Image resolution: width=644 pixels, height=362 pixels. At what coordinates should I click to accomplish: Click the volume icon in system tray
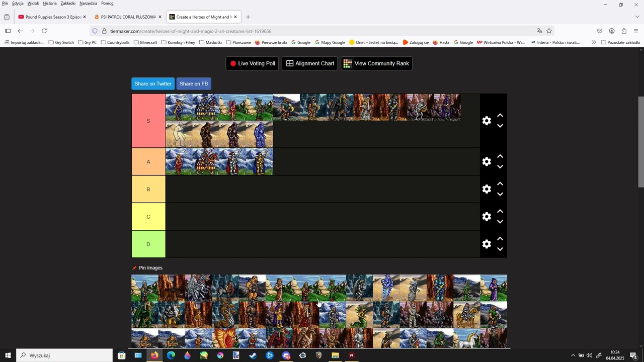[589, 355]
